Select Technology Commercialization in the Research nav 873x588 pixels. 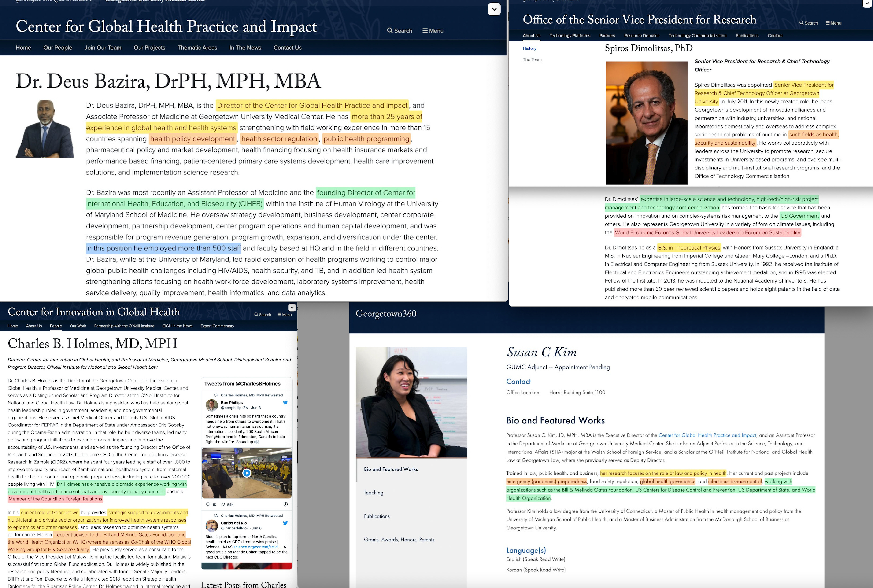tap(697, 36)
